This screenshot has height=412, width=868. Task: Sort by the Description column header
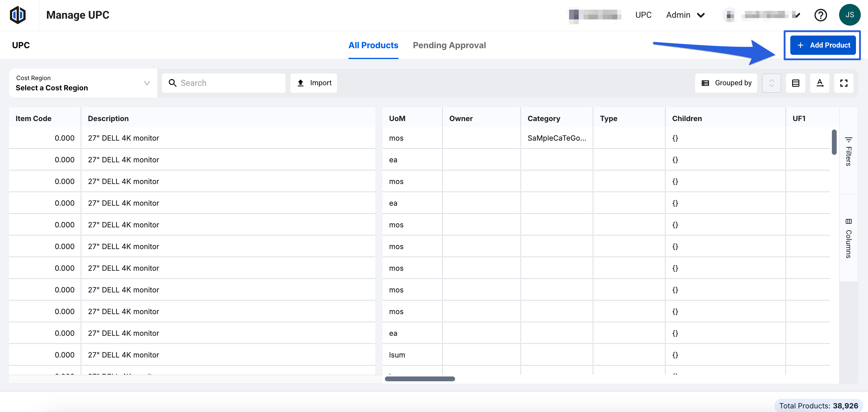[108, 118]
